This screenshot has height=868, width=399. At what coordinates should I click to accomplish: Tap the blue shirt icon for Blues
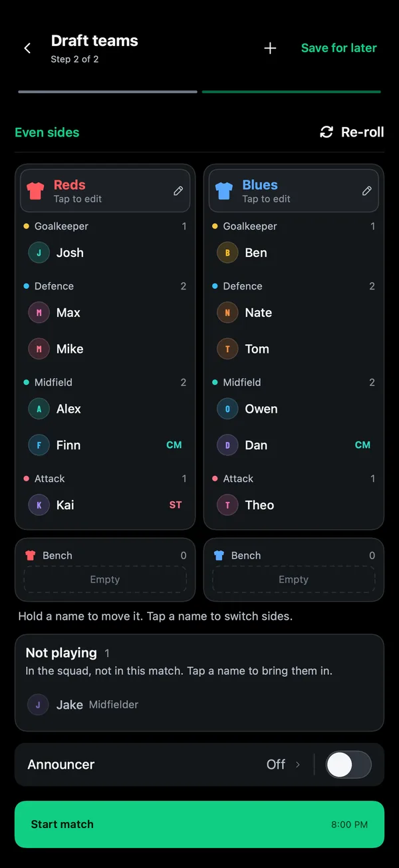tap(224, 191)
